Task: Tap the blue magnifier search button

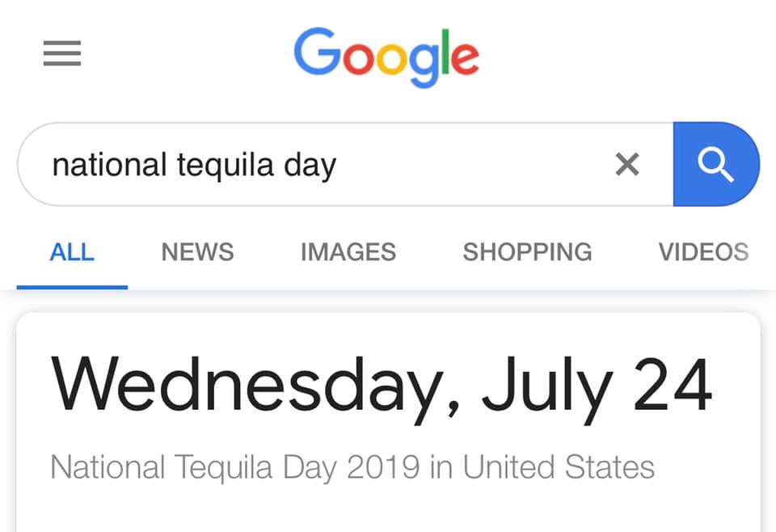Action: (716, 164)
